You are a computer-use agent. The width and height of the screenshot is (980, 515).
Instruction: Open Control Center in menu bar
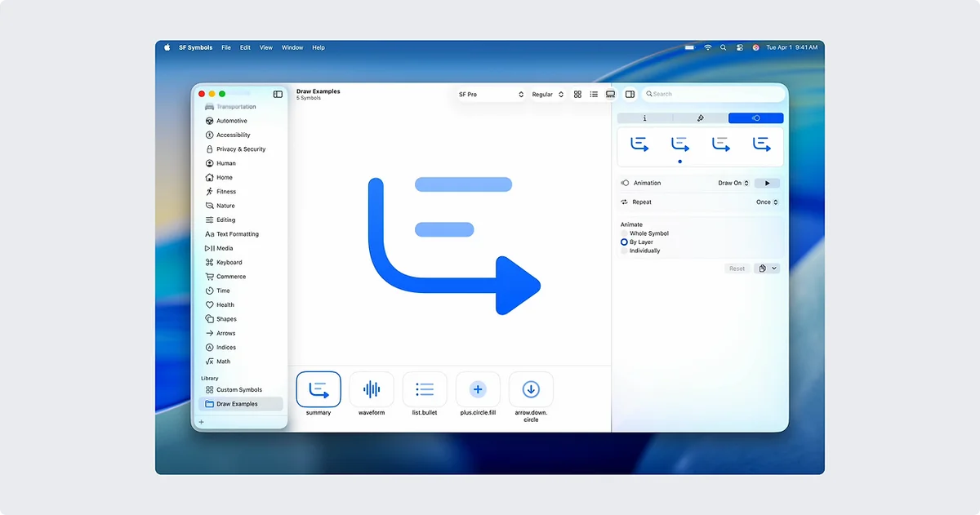[x=740, y=47]
